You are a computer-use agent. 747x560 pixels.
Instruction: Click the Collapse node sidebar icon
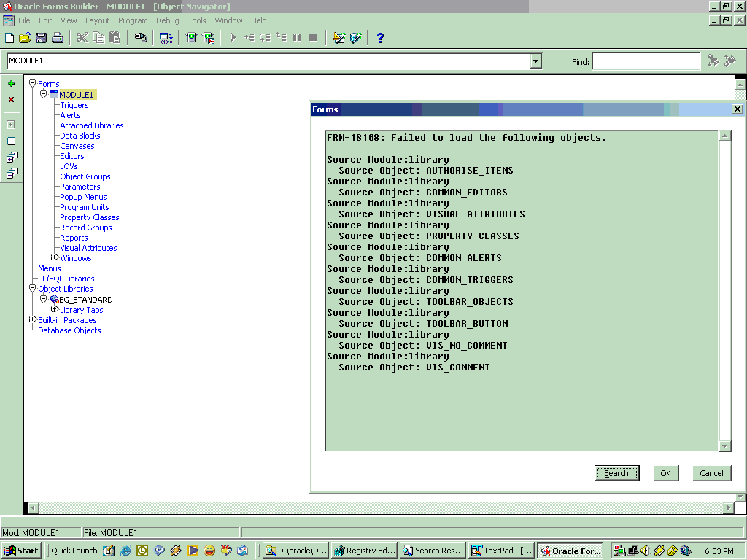tap(12, 141)
